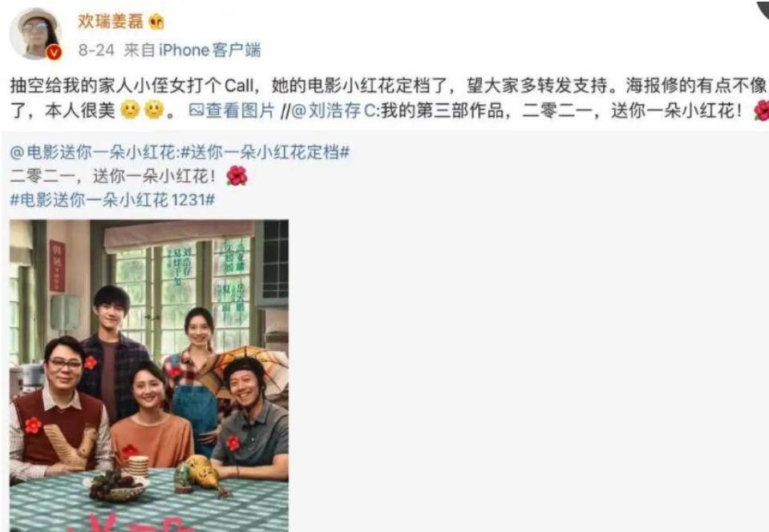The width and height of the screenshot is (769, 532).
Task: Open the 查看图片 view picture link
Action: [x=240, y=111]
